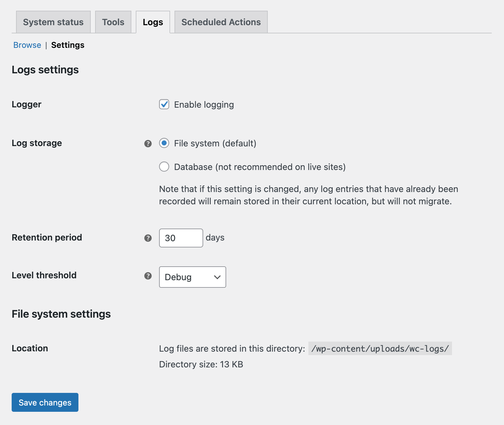
Task: Change Debug to another log level
Action: (x=192, y=277)
